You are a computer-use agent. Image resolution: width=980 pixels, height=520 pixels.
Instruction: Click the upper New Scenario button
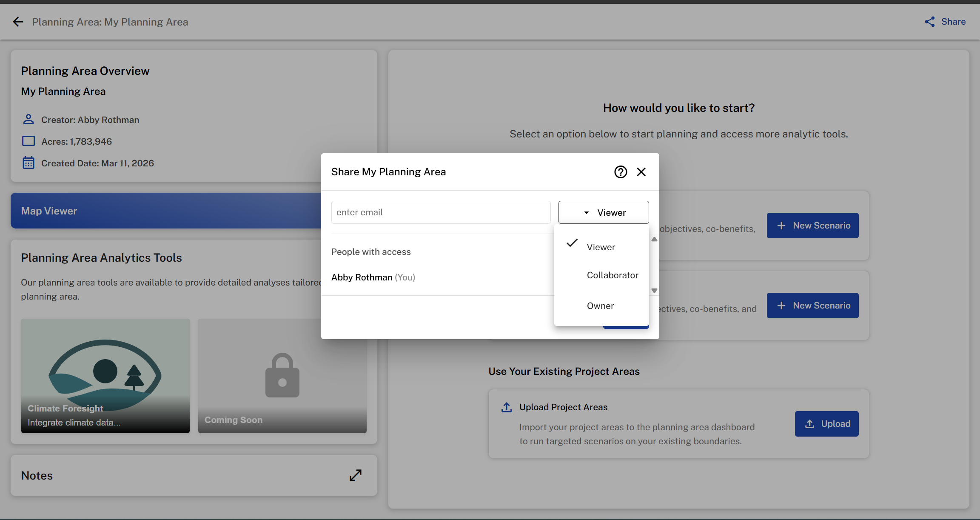[x=812, y=226]
